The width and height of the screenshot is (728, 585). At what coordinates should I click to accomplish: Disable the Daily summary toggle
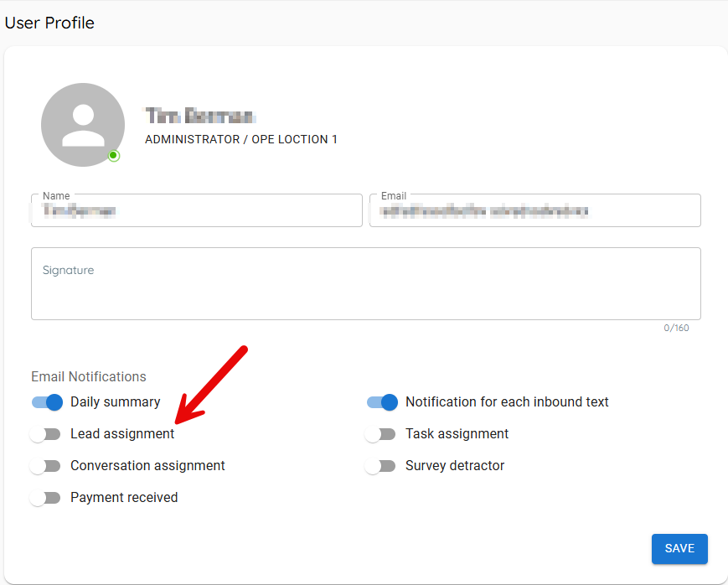[x=47, y=402]
